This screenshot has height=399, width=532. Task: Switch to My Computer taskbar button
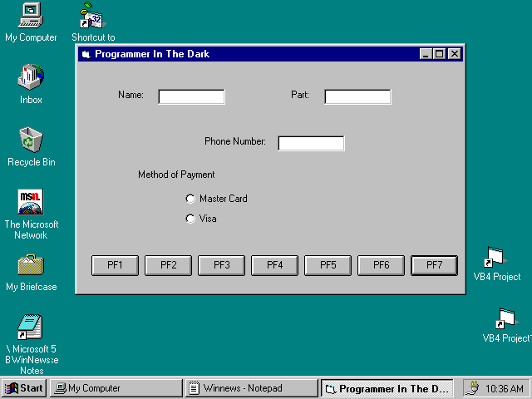point(116,388)
